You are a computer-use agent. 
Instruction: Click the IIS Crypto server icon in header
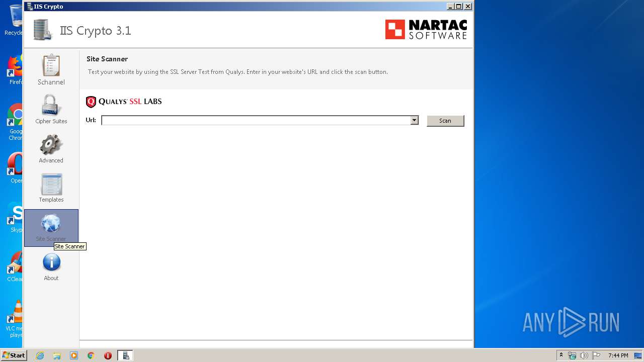pyautogui.click(x=43, y=30)
